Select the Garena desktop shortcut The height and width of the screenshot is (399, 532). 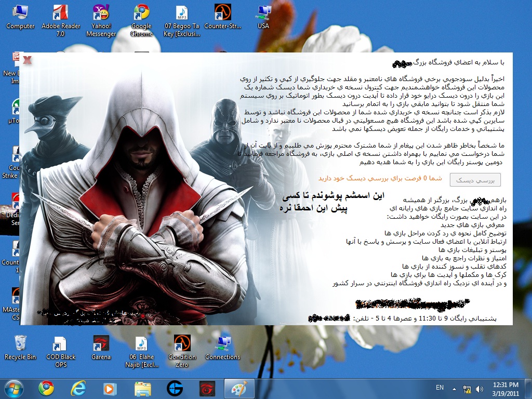tap(101, 348)
